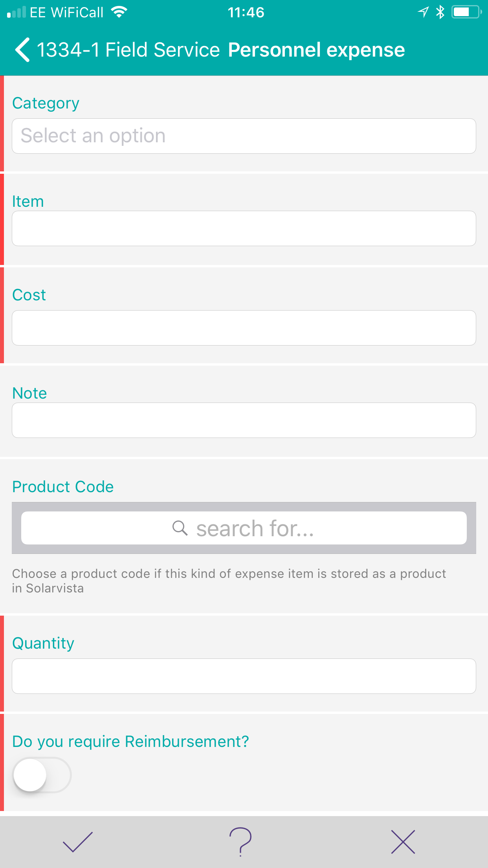Tap the back chevron arrow
The image size is (488, 868).
click(x=22, y=50)
